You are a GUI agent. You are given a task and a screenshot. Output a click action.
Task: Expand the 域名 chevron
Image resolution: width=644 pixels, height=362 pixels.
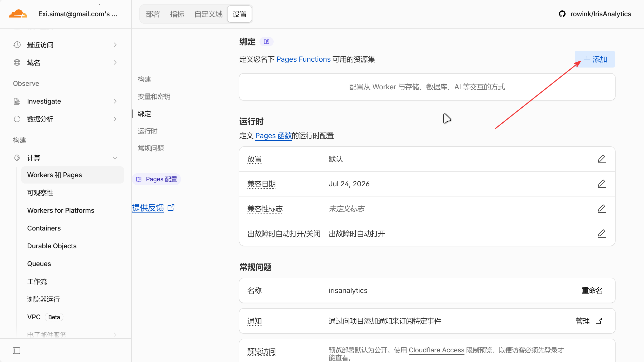point(115,62)
